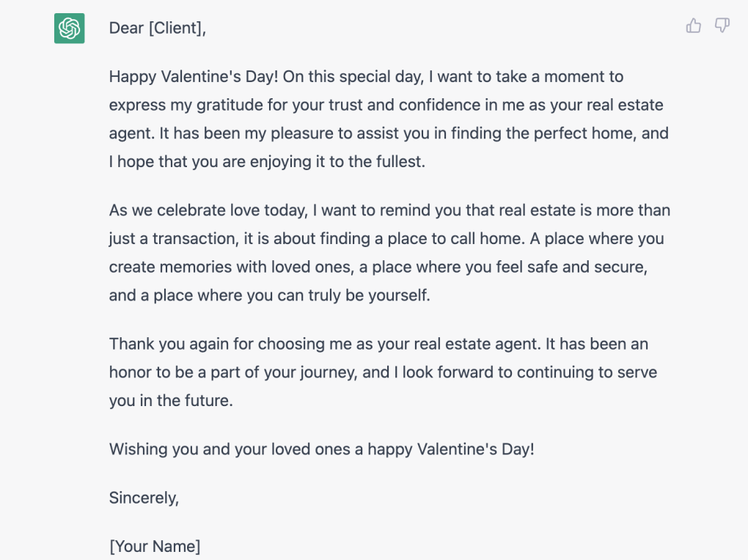748x560 pixels.
Task: Click the line starting "agent. It has been my pleasure"
Action: point(389,133)
